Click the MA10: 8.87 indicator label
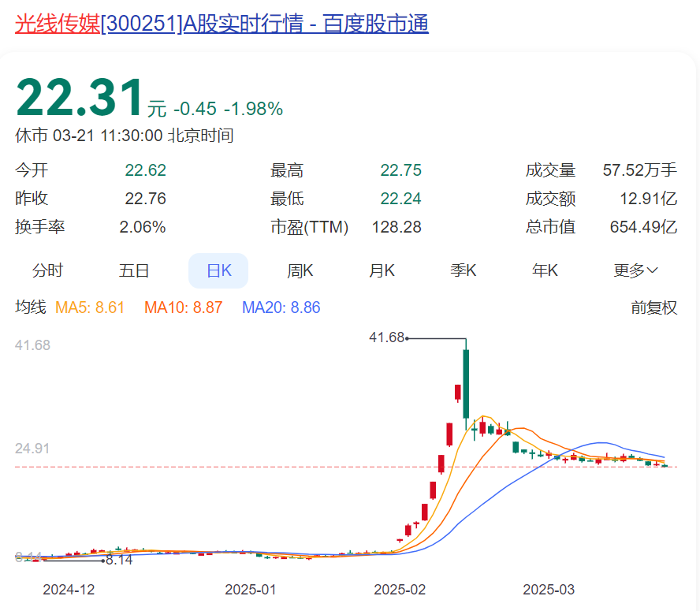Screen dimensions: 700x611 (183, 307)
